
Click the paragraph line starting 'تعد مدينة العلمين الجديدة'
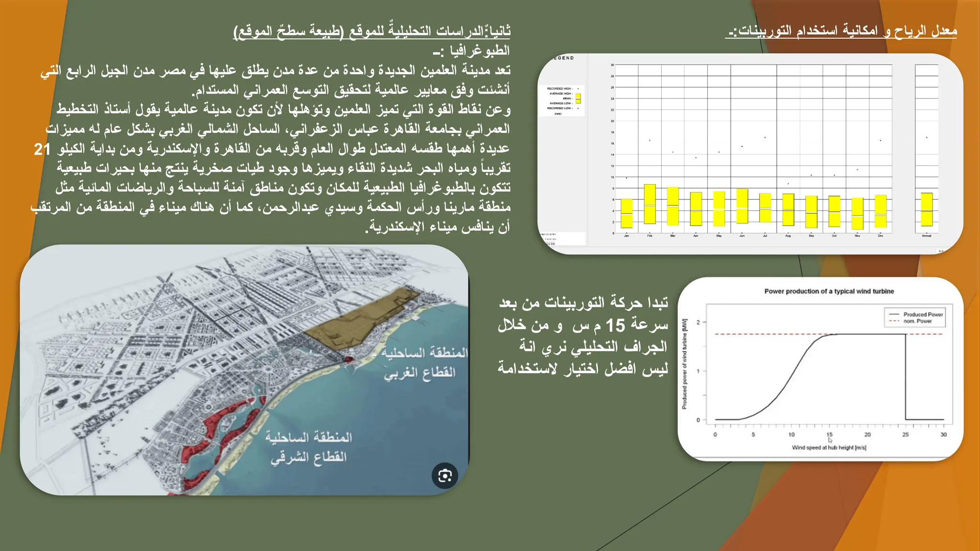(x=275, y=71)
